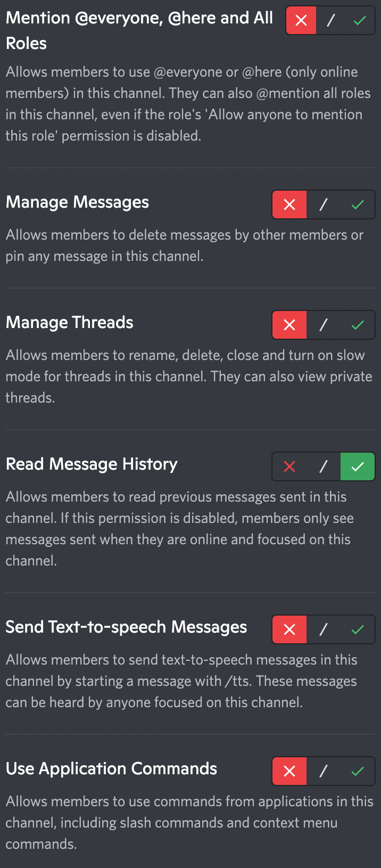Deny Manage Threads with red X
The image size is (381, 868).
[x=289, y=325]
